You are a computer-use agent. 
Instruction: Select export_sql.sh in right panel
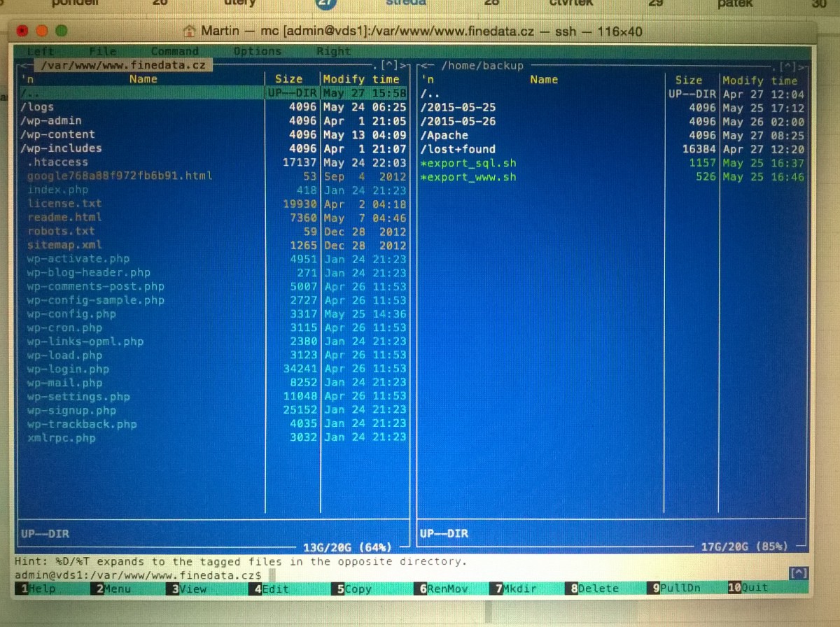pyautogui.click(x=468, y=163)
